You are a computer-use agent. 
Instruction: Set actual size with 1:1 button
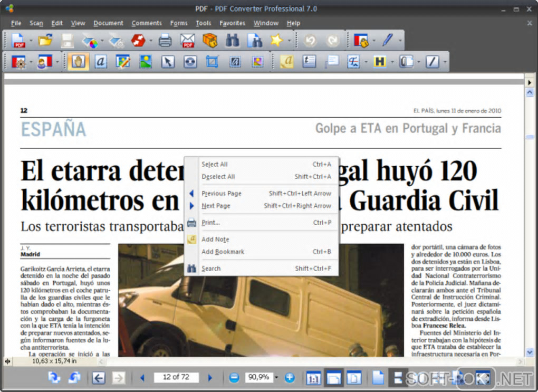point(313,378)
